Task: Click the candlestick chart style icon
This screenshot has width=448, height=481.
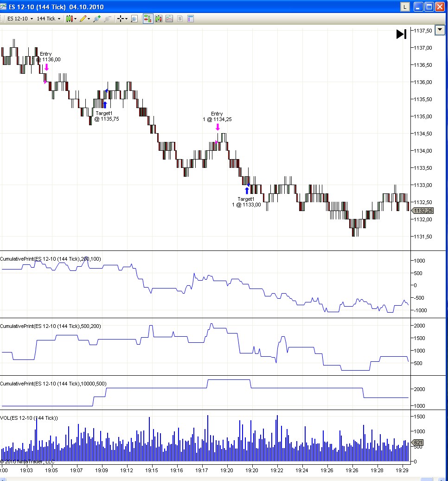Action: (69, 19)
